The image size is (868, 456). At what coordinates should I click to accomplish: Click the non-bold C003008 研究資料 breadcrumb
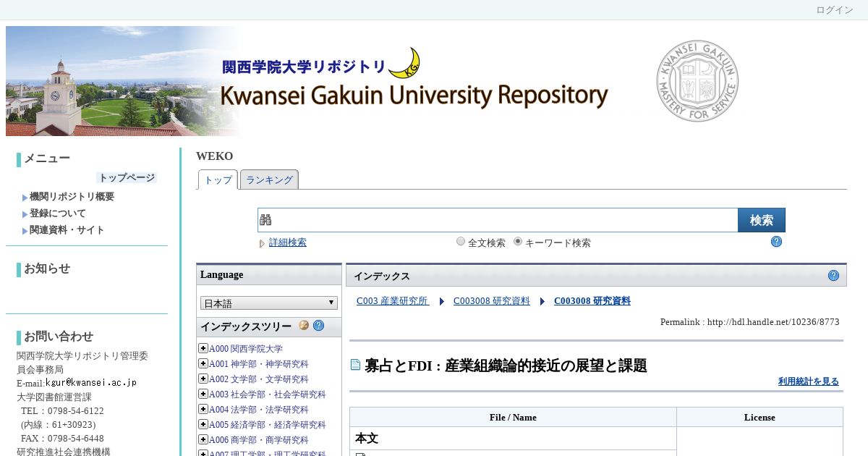pos(492,301)
